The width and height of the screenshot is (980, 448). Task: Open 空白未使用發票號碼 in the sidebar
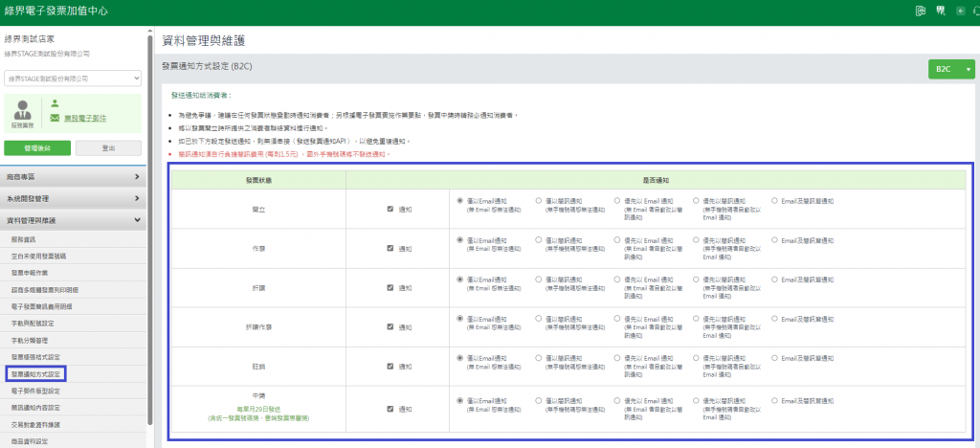pos(73,257)
